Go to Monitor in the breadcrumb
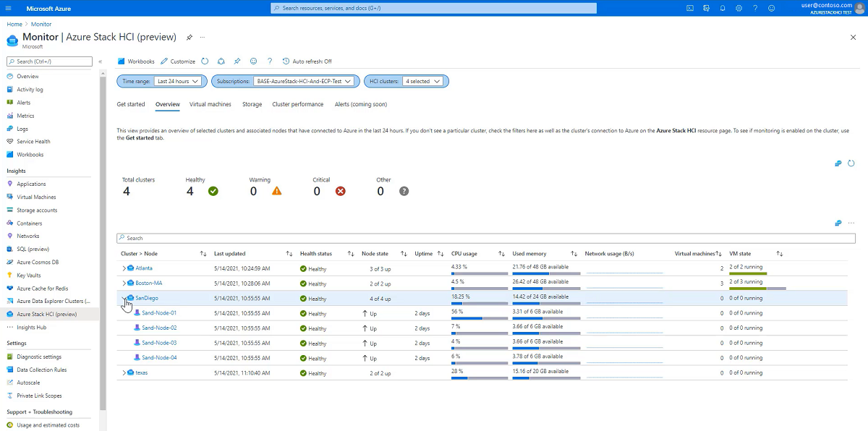This screenshot has height=431, width=868. tap(41, 24)
